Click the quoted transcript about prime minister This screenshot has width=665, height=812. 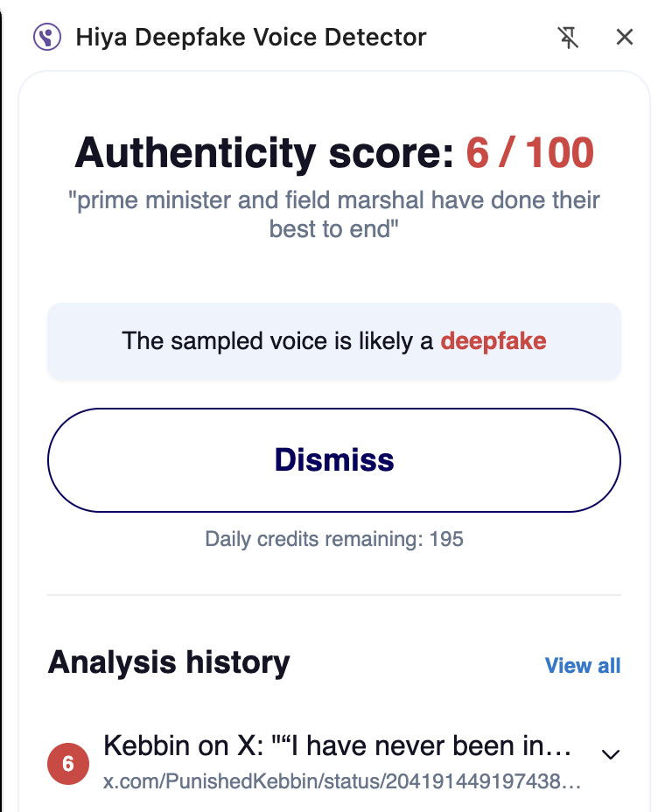point(334,214)
